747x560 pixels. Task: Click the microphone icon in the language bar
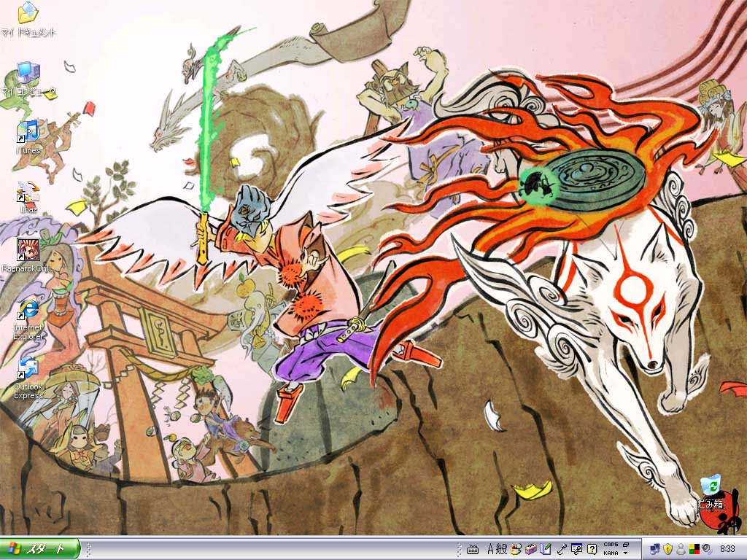coord(562,549)
